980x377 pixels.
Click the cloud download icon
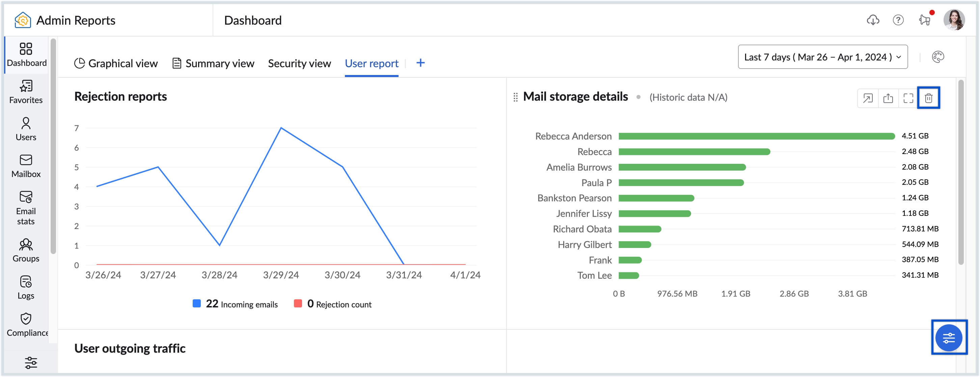click(x=873, y=20)
